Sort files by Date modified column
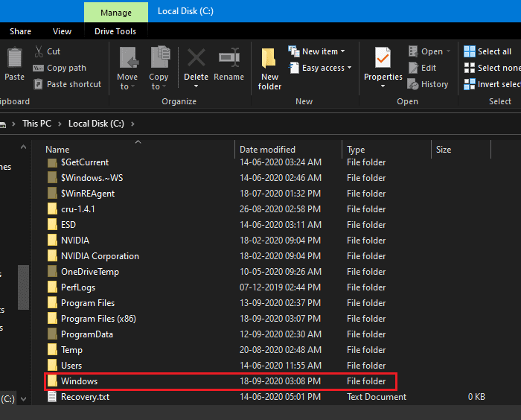 [x=267, y=150]
